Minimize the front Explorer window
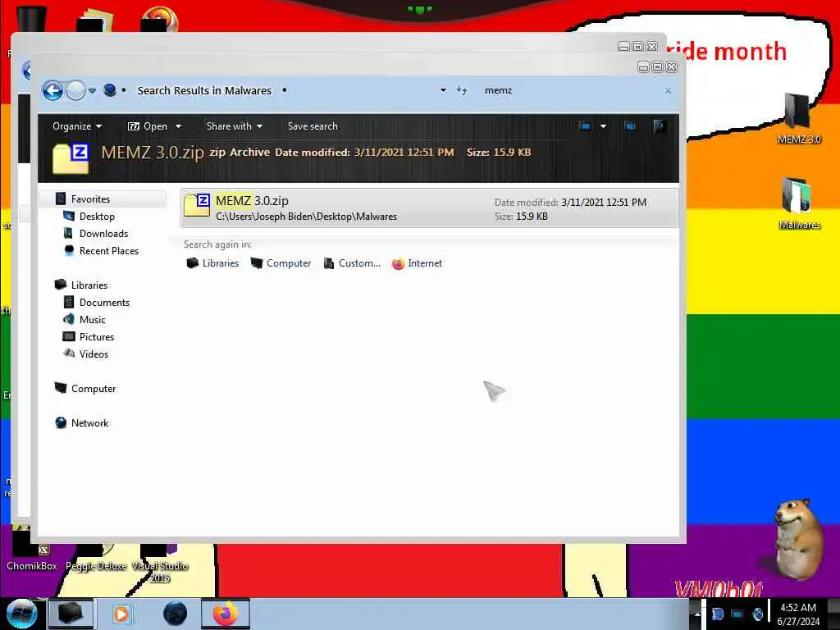Viewport: 840px width, 630px height. 643,67
